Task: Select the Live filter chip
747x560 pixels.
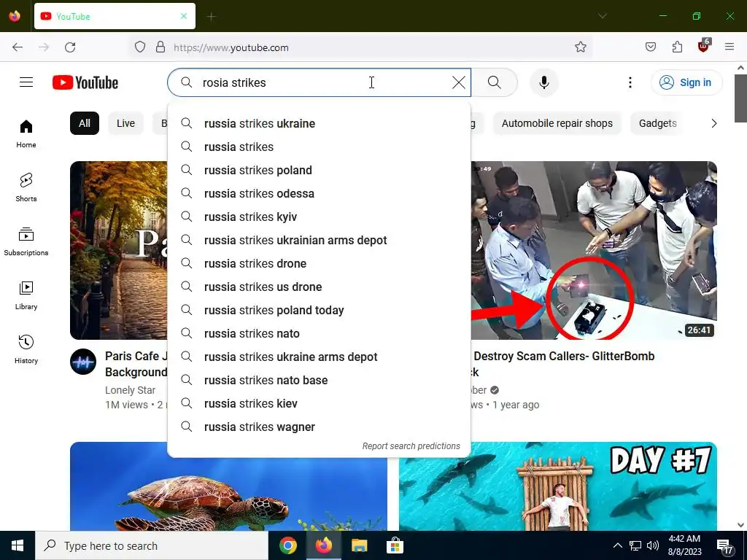Action: pyautogui.click(x=125, y=123)
